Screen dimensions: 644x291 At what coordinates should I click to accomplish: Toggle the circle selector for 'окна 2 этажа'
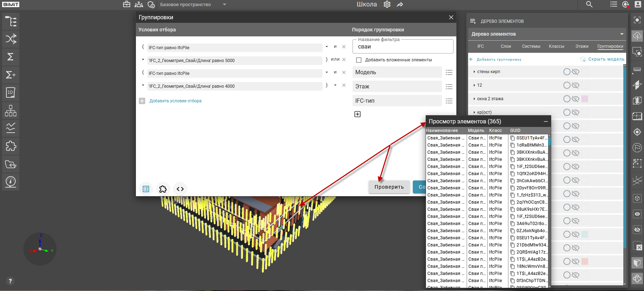pos(567,99)
